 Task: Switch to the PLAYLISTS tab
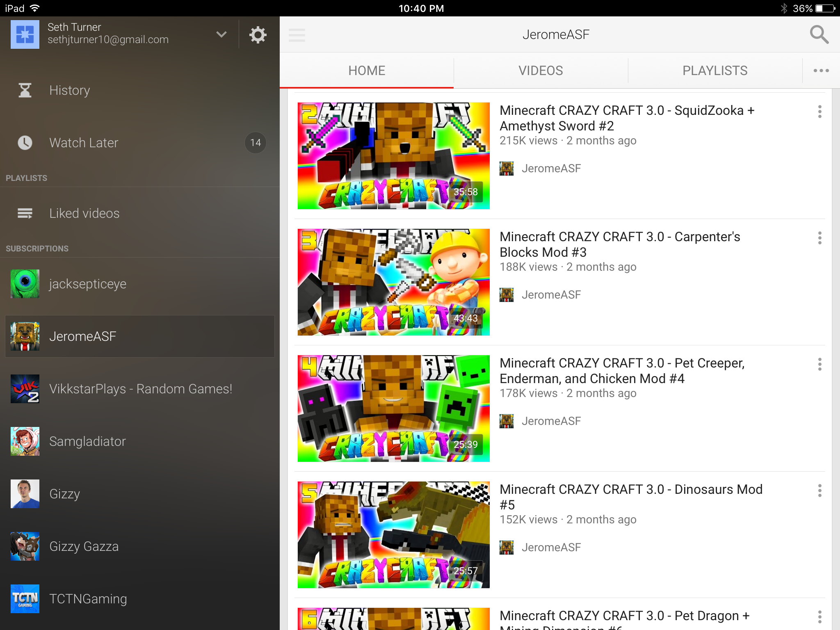pos(715,71)
